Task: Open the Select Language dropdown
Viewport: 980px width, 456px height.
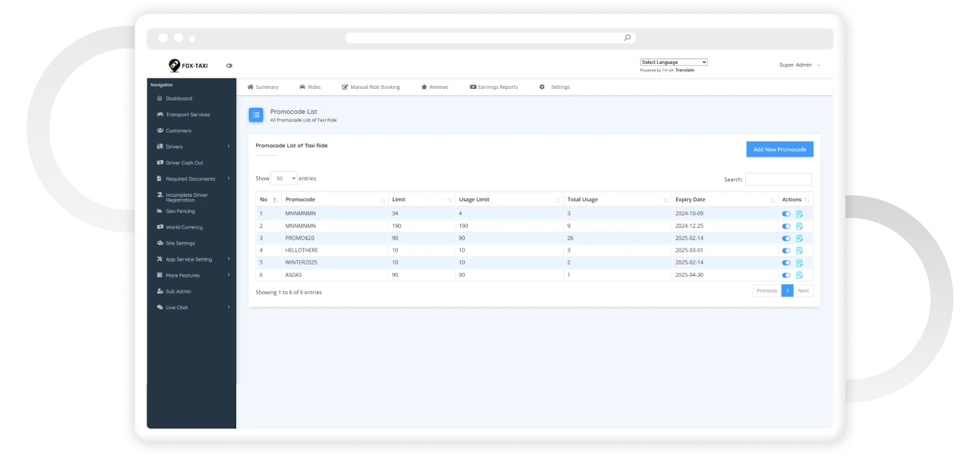Action: tap(674, 62)
